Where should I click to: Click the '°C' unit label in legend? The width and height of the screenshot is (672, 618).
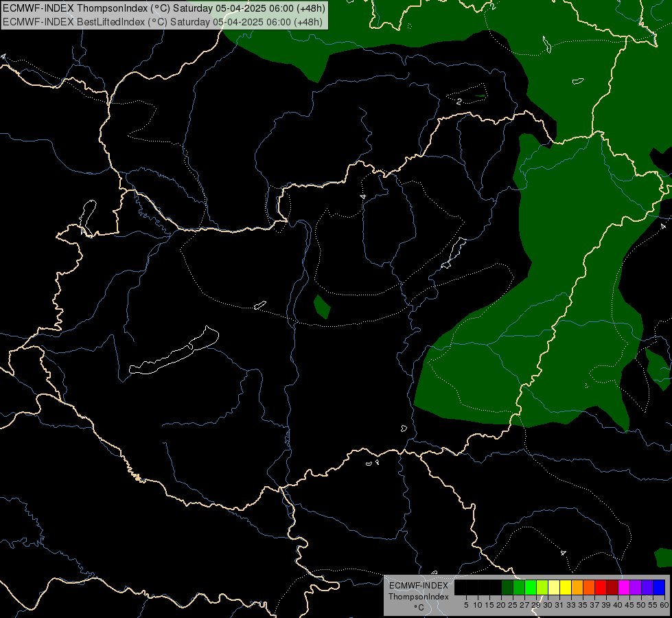point(419,608)
